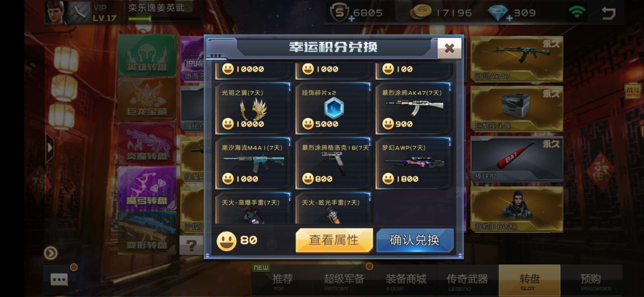Open 查看属性 attribute view
Viewport: 644px width, 297px height.
pyautogui.click(x=334, y=240)
